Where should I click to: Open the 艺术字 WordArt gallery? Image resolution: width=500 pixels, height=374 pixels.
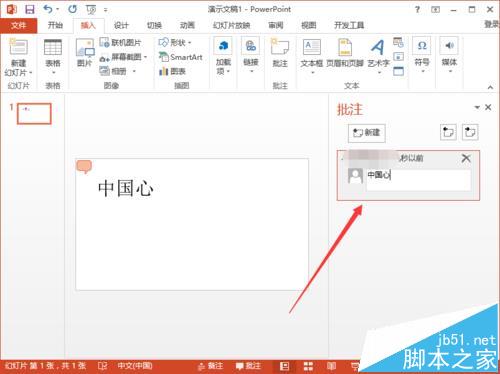click(378, 56)
